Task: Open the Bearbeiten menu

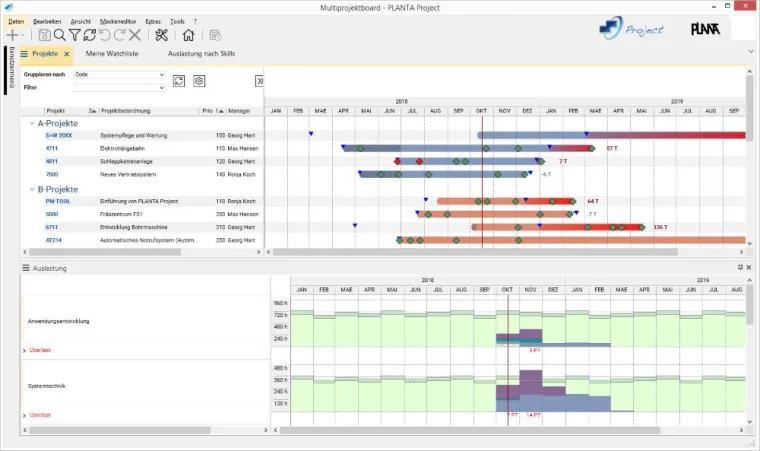Action: tap(46, 20)
